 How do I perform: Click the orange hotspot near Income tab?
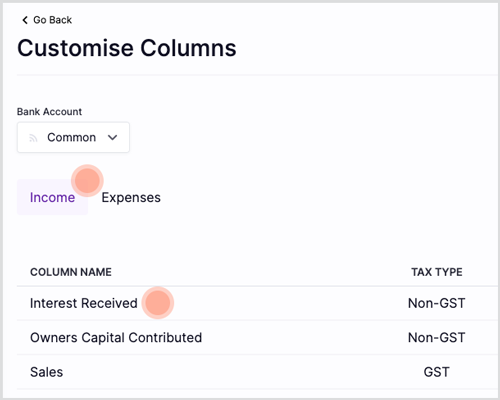click(87, 180)
